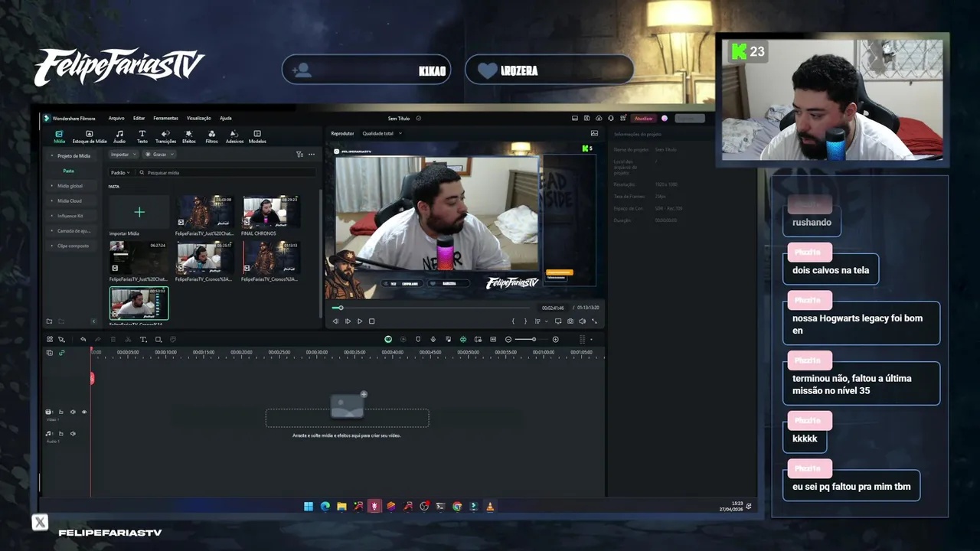This screenshot has height=551, width=980.
Task: Click the Pesquisar mídia search field
Action: tap(226, 173)
